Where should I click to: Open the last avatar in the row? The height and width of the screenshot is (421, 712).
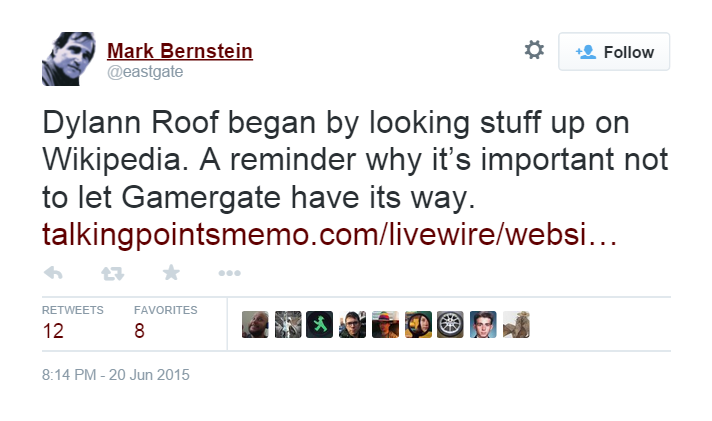pos(516,324)
